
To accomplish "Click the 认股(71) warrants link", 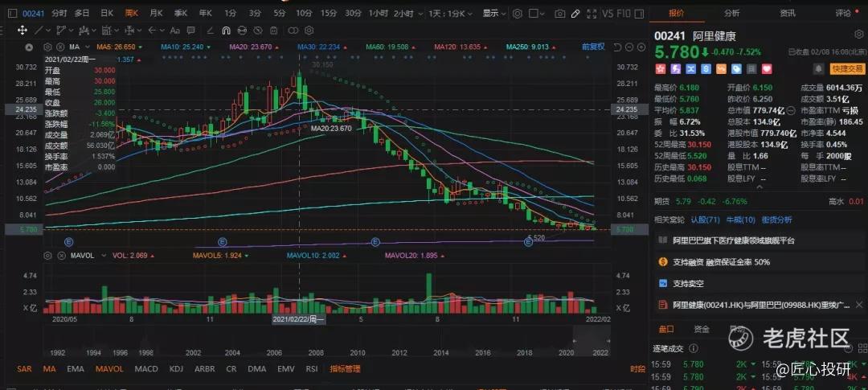I will [x=706, y=220].
